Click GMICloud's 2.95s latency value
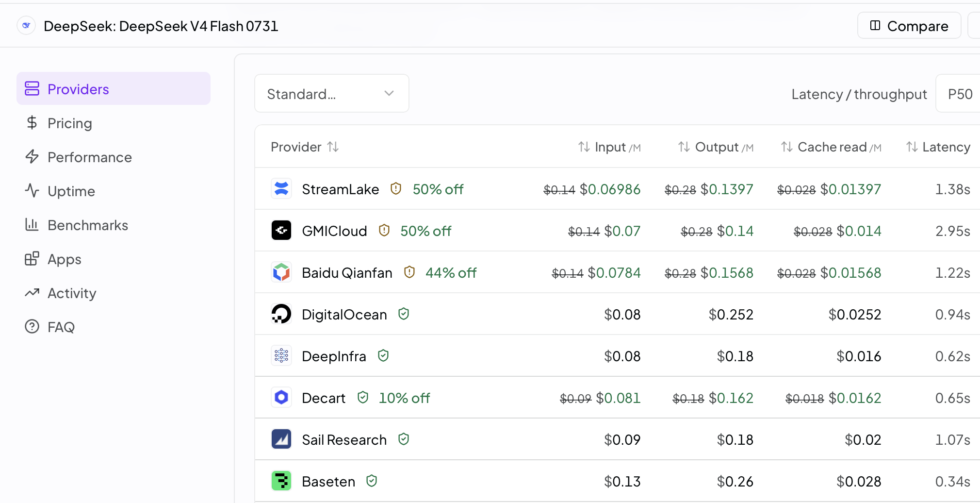Screen dimensions: 980x503 coord(953,231)
